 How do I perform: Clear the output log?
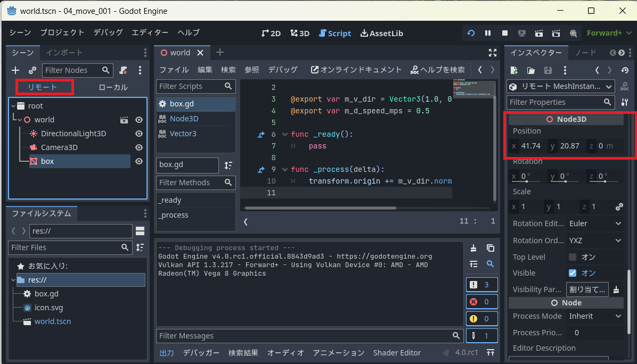click(x=473, y=248)
